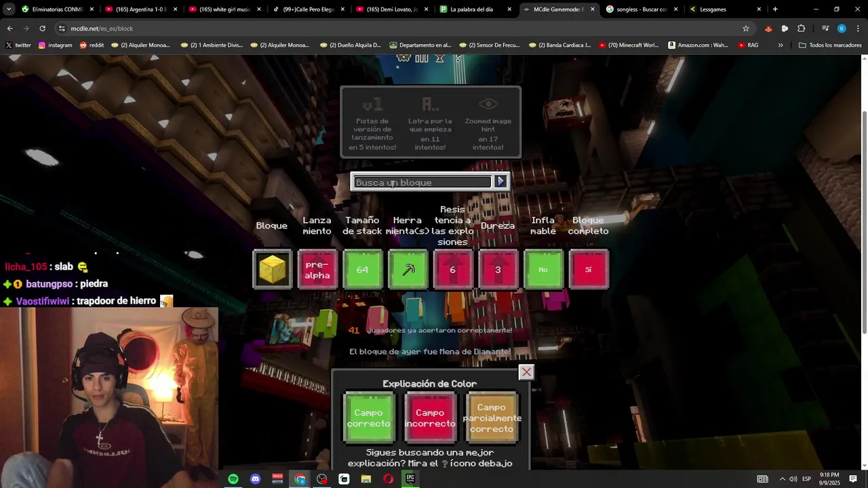This screenshot has width=868, height=488.
Task: Click the version hint v1 icon
Action: [x=372, y=105]
